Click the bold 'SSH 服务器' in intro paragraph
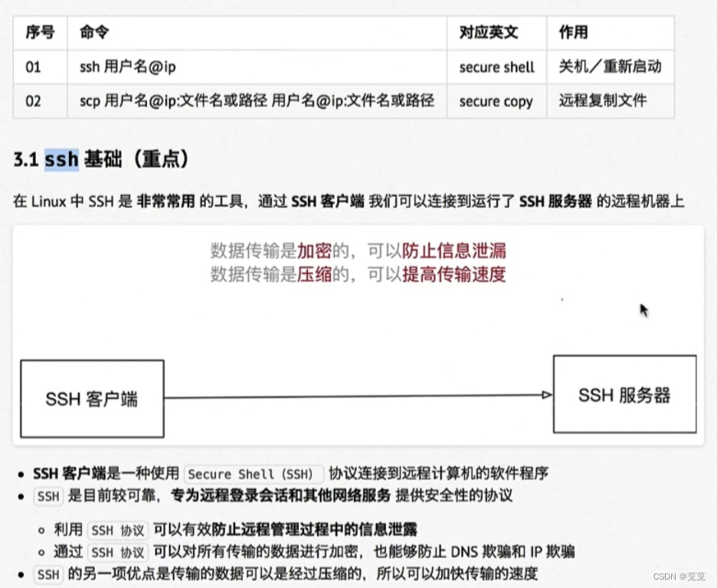 (x=555, y=201)
